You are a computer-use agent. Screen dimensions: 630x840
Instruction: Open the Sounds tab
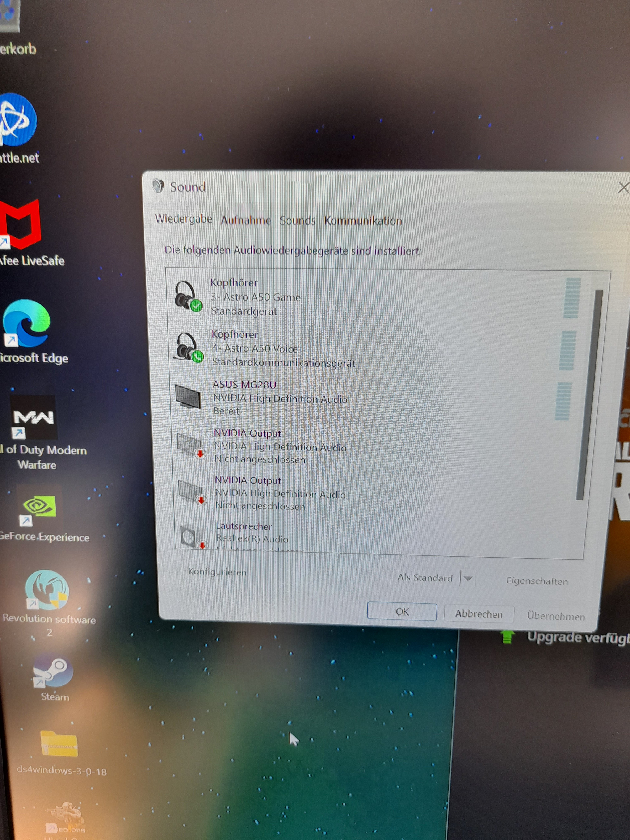click(x=297, y=221)
